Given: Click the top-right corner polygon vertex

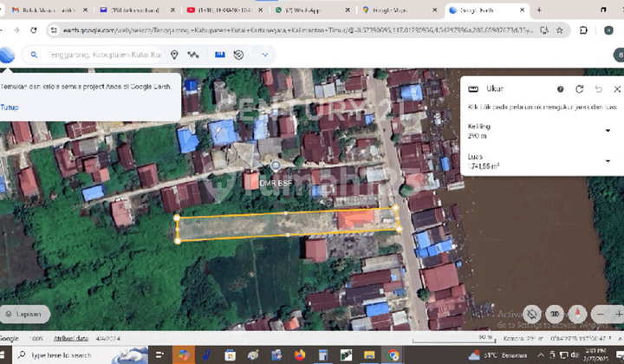Looking at the screenshot, I should click(x=395, y=208).
